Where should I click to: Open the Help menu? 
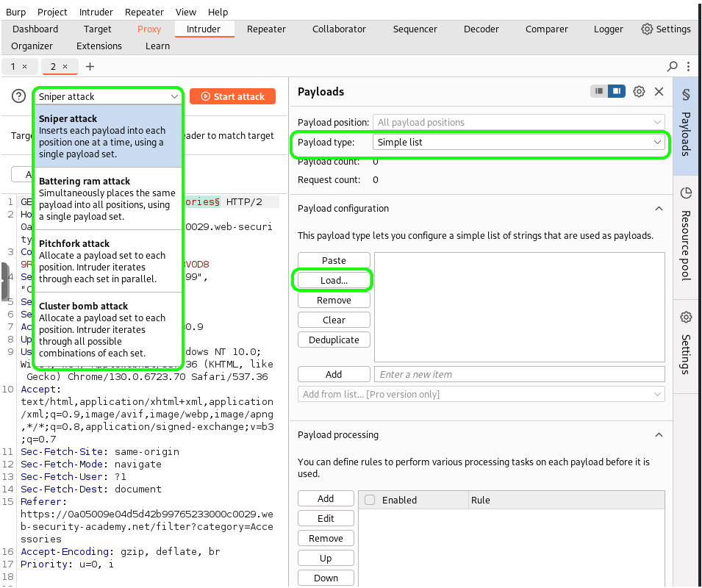click(x=218, y=12)
